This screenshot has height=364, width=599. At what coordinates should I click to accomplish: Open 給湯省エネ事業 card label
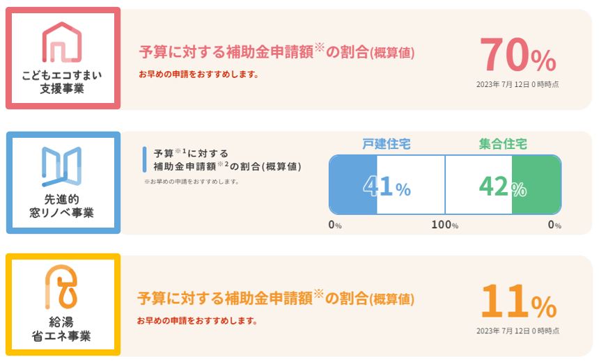point(62,329)
